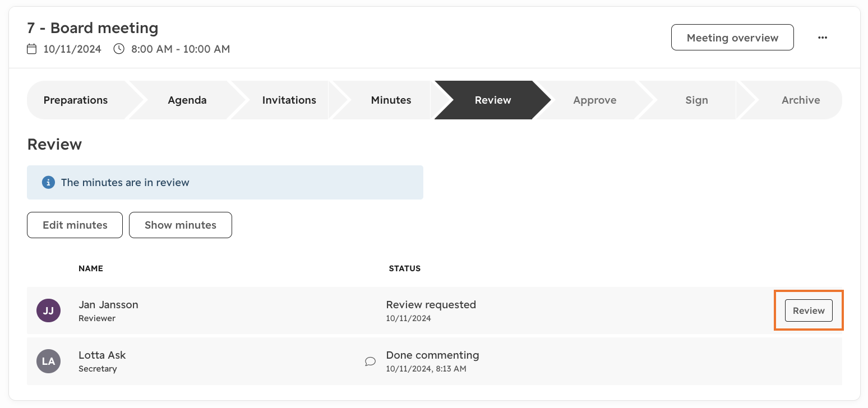Click the Show minutes button
868x408 pixels.
pyautogui.click(x=181, y=225)
